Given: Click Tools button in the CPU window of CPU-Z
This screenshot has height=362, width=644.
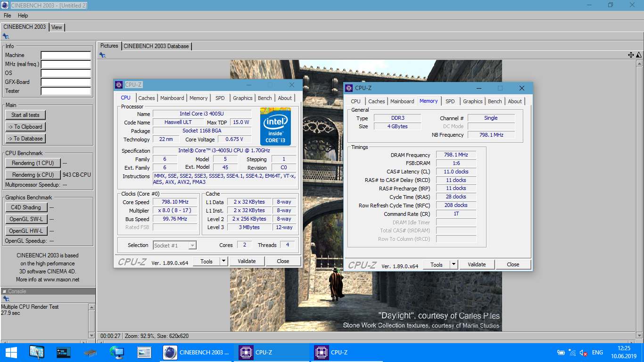Looking at the screenshot, I should click(x=206, y=261).
